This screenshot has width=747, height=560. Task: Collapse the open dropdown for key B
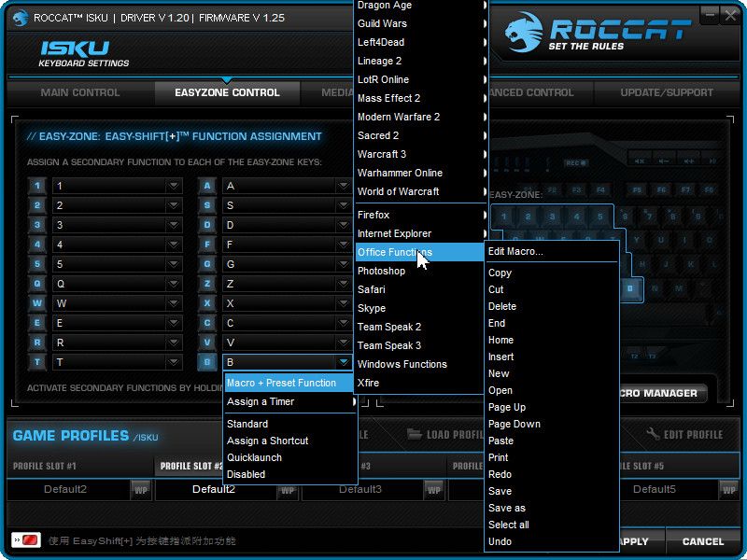(344, 362)
